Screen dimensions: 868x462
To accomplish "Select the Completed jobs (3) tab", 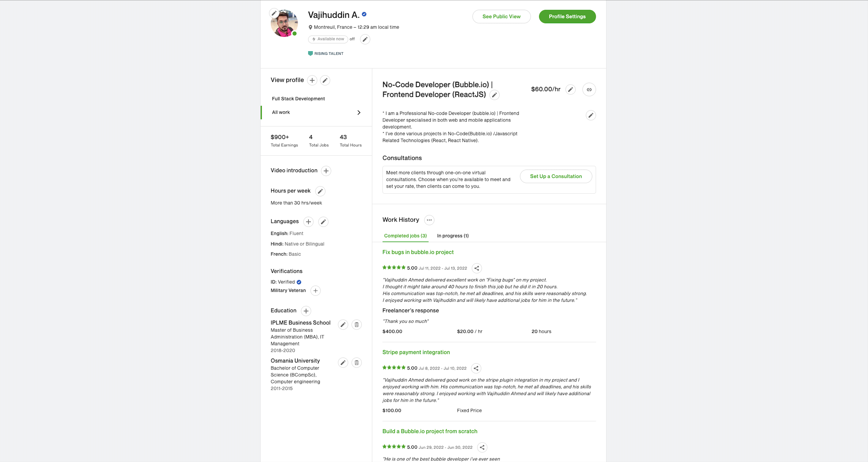I will pyautogui.click(x=405, y=236).
